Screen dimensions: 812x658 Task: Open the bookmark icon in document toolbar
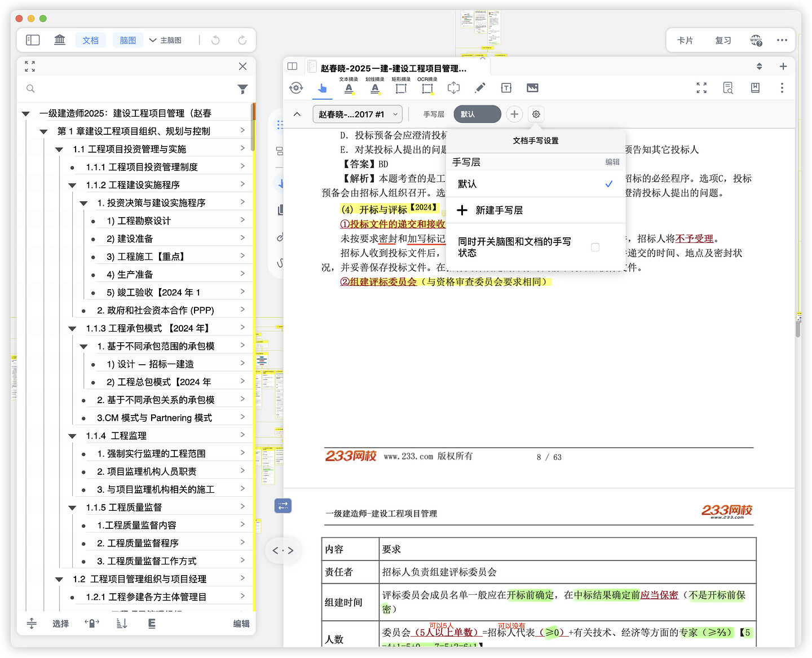point(755,87)
